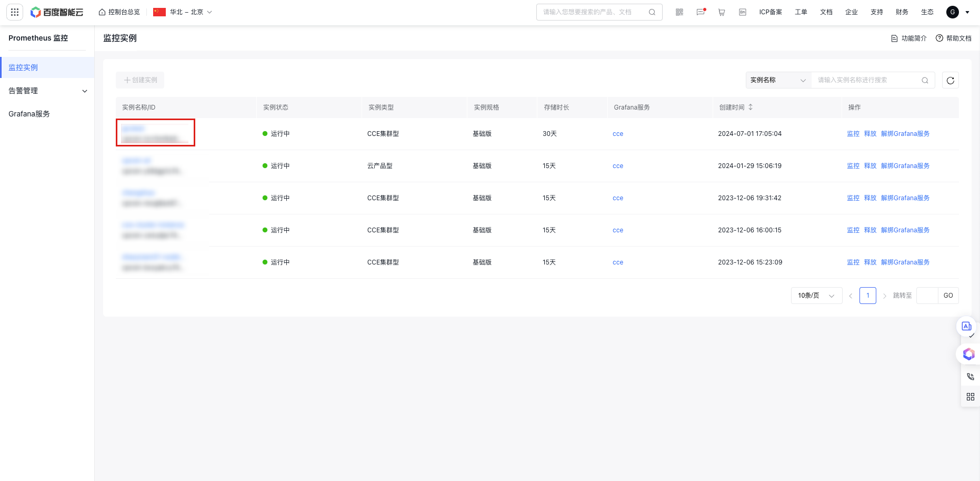Screen dimensions: 980x481
Task: Open the G account avatar
Action: pos(953,12)
